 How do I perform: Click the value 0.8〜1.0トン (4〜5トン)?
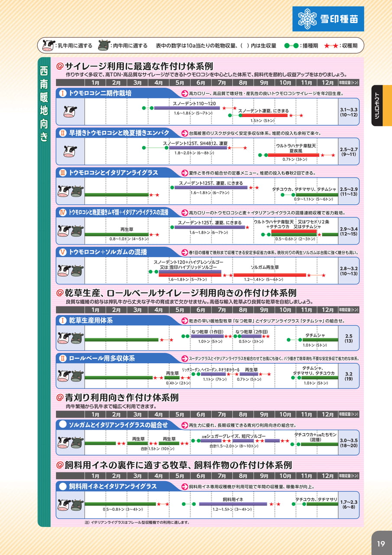129,238
